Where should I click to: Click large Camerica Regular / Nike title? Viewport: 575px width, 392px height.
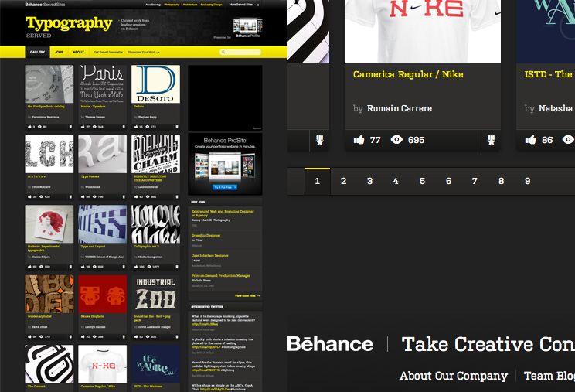[408, 74]
